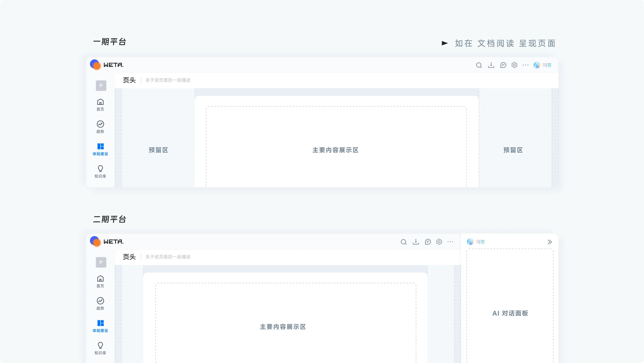The height and width of the screenshot is (363, 644).
Task: Click the P avatar in 一期平台 sidebar
Action: click(101, 85)
